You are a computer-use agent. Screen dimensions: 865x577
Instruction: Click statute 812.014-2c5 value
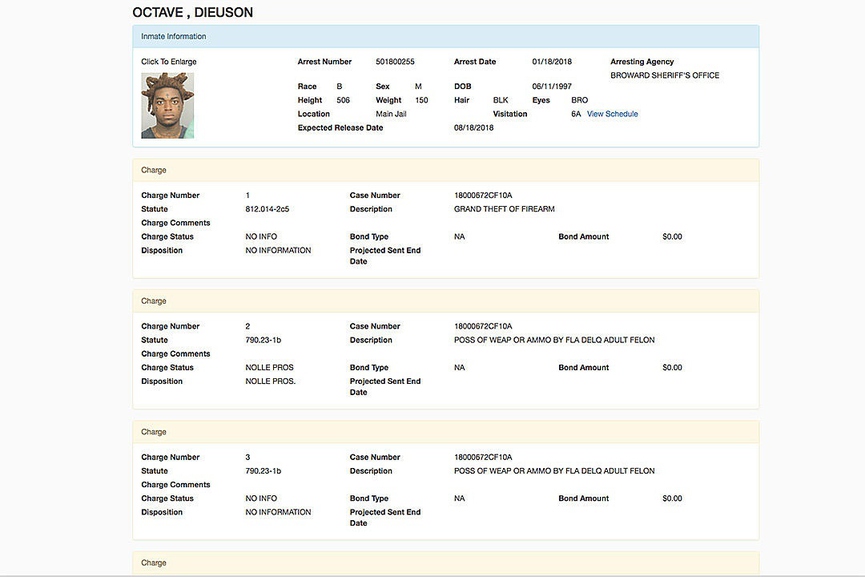(x=267, y=209)
